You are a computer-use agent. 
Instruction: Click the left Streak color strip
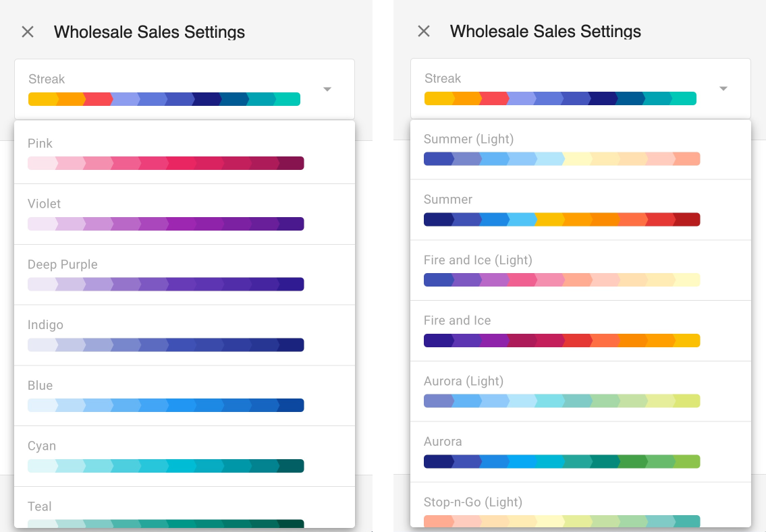click(x=164, y=99)
